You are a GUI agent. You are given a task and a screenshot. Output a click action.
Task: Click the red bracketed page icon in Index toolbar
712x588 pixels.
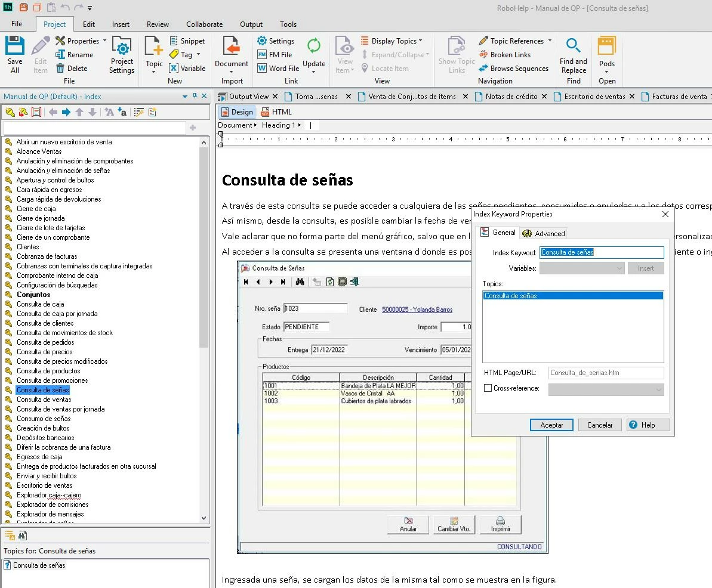36,112
